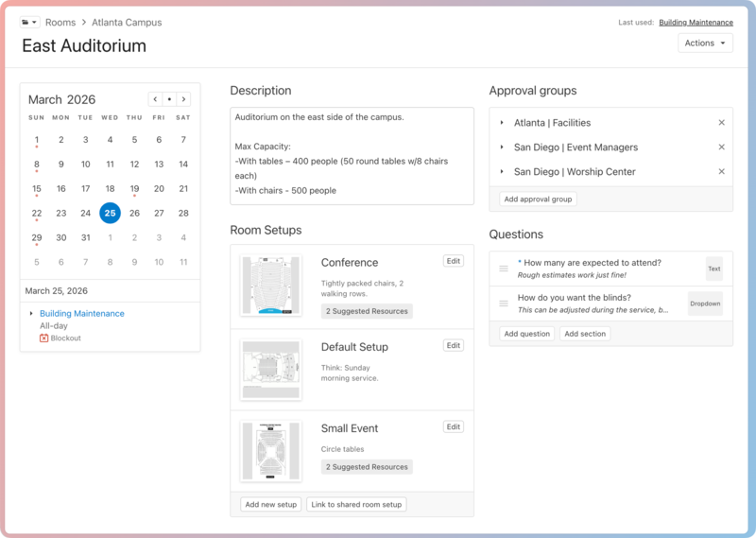Viewport: 756px width, 538px height.
Task: Open the Actions dropdown menu
Action: click(705, 43)
